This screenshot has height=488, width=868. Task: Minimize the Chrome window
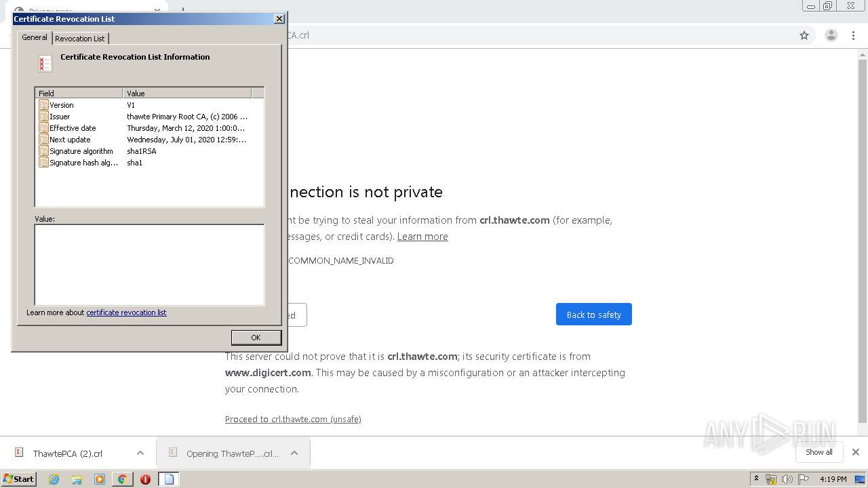point(811,5)
